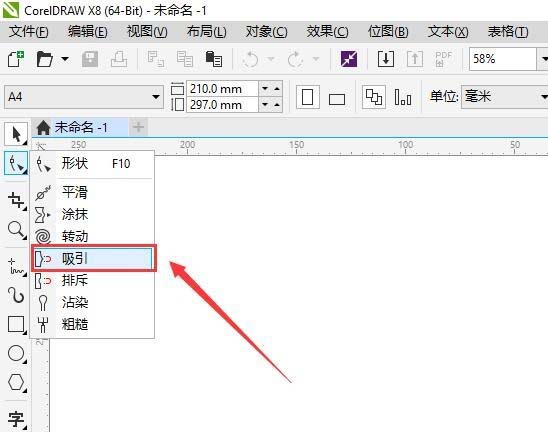Click the Save floppy disk icon
Viewport: 548px width, 432px height.
[x=90, y=59]
